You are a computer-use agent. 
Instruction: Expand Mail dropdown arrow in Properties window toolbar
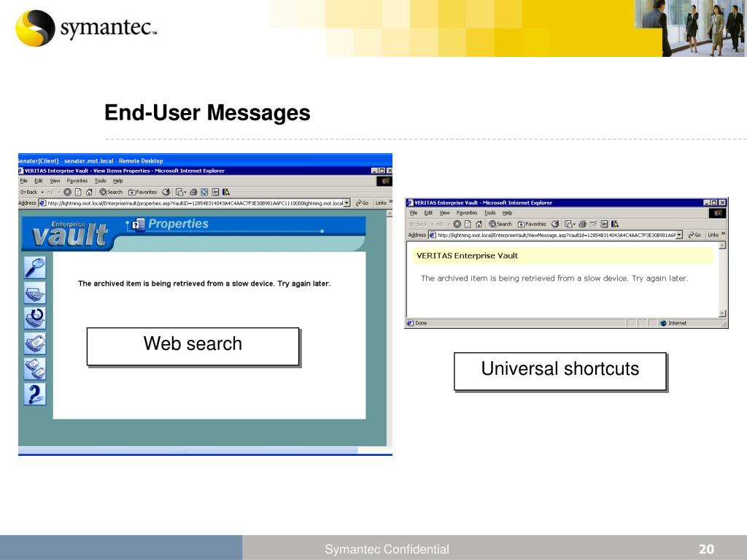coord(185,192)
